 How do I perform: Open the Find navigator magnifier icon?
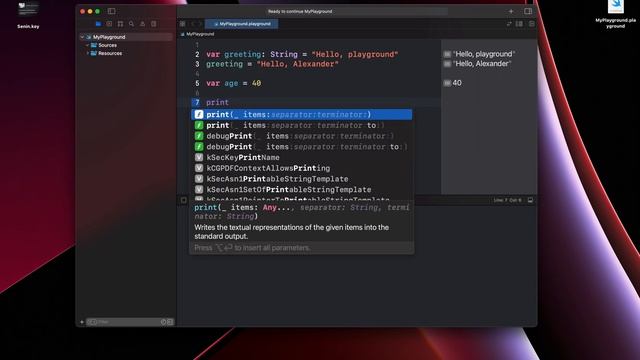(x=131, y=24)
